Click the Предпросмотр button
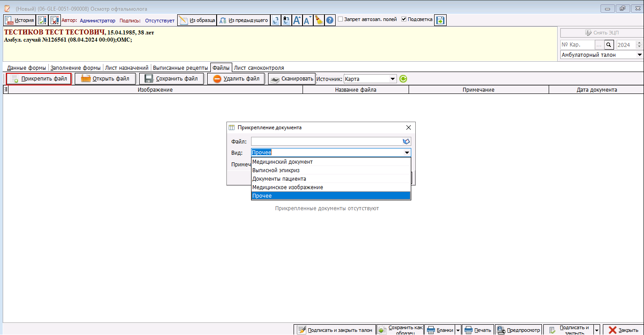The height and width of the screenshot is (335, 644). coord(518,330)
